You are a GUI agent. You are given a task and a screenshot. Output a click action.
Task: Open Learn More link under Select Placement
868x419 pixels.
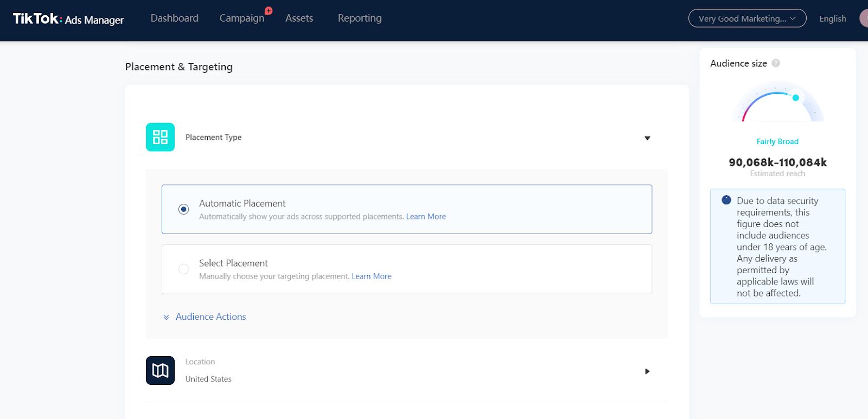click(x=372, y=276)
